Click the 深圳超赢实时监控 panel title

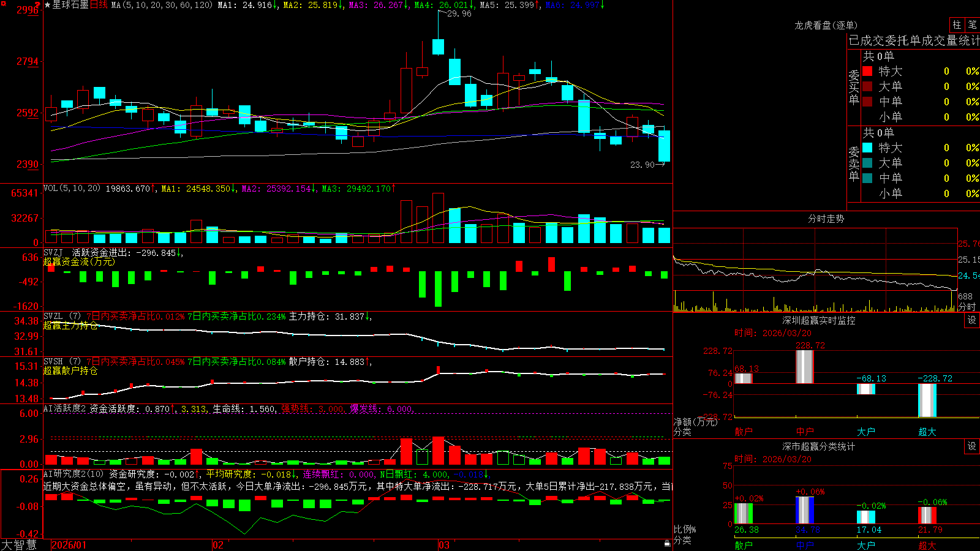(x=819, y=320)
